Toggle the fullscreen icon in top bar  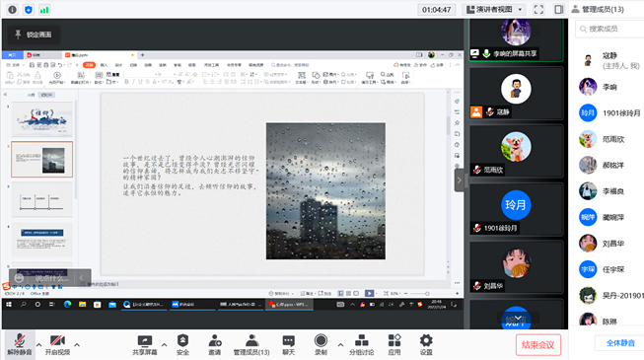coord(538,10)
